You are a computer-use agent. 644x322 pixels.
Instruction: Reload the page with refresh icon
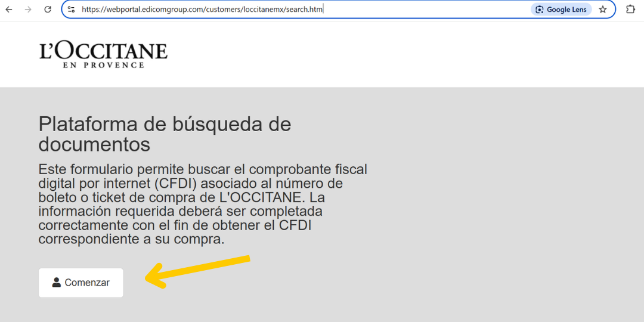(48, 10)
